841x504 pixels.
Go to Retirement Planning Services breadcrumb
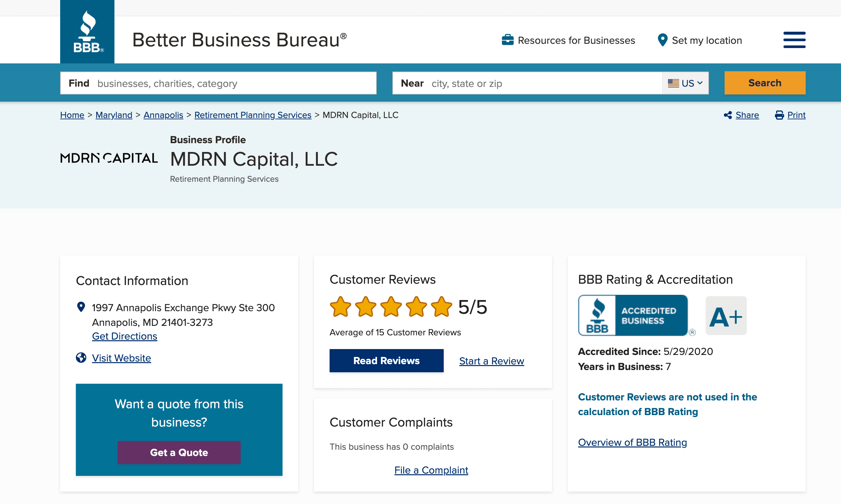(x=252, y=115)
